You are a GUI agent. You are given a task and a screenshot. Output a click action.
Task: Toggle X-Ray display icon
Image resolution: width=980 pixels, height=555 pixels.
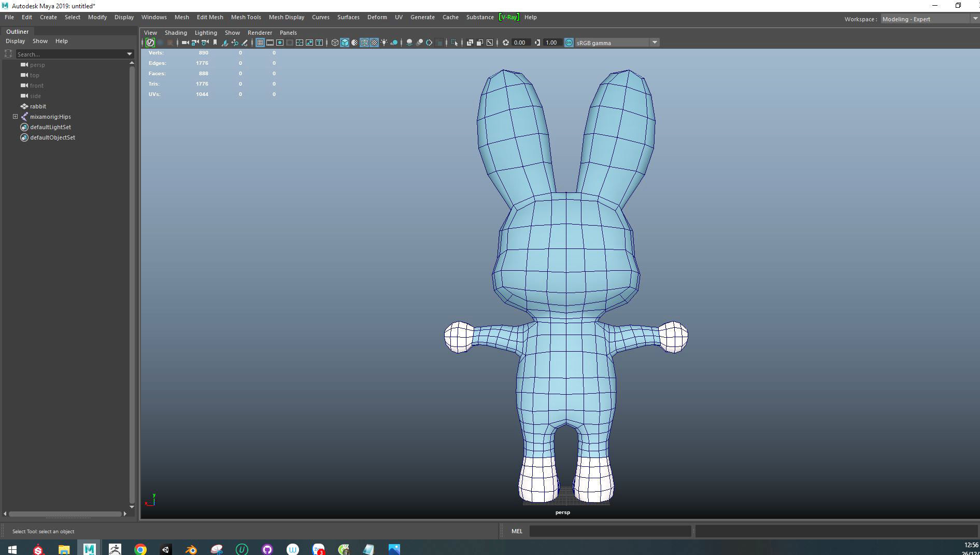coord(470,43)
